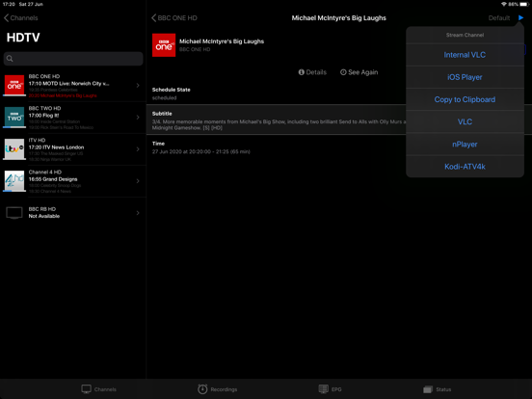The width and height of the screenshot is (532, 399).
Task: Open BBC TWO HD channel logo
Action: point(14,117)
